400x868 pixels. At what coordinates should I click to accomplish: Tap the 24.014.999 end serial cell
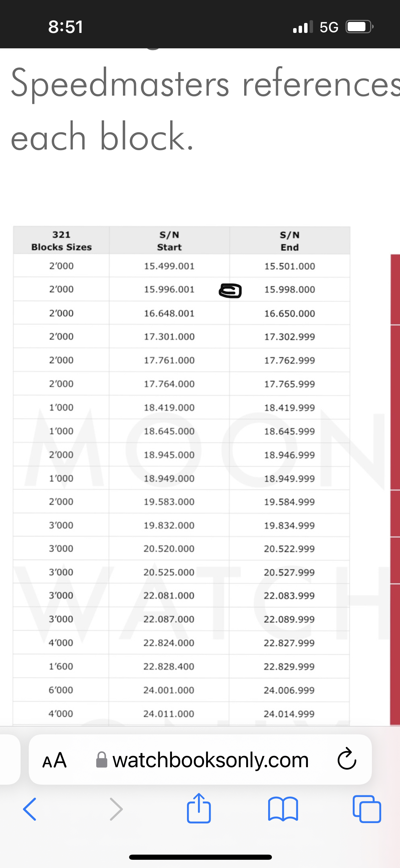coord(289,714)
